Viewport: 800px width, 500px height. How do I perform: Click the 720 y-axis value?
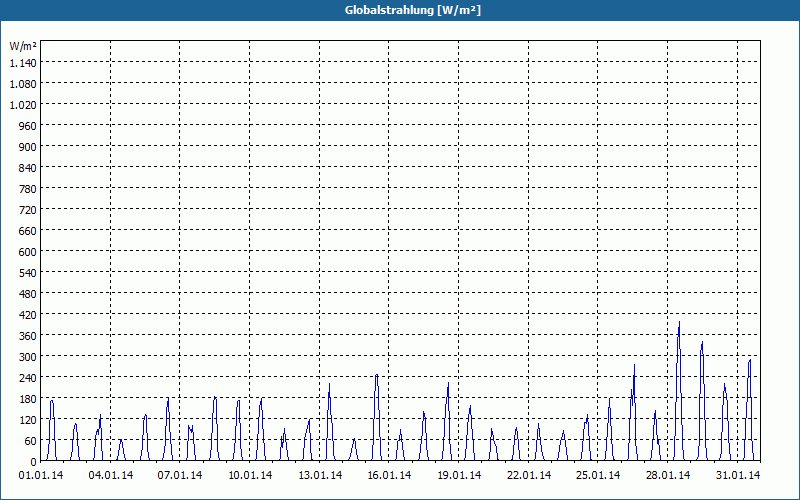tap(29, 210)
